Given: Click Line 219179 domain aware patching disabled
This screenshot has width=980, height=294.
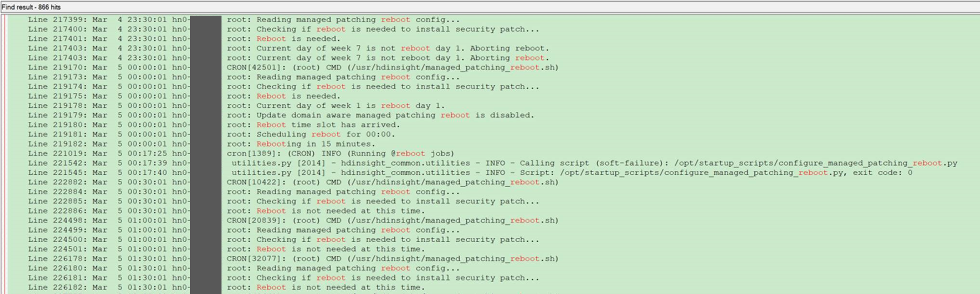Looking at the screenshot, I should (x=380, y=115).
